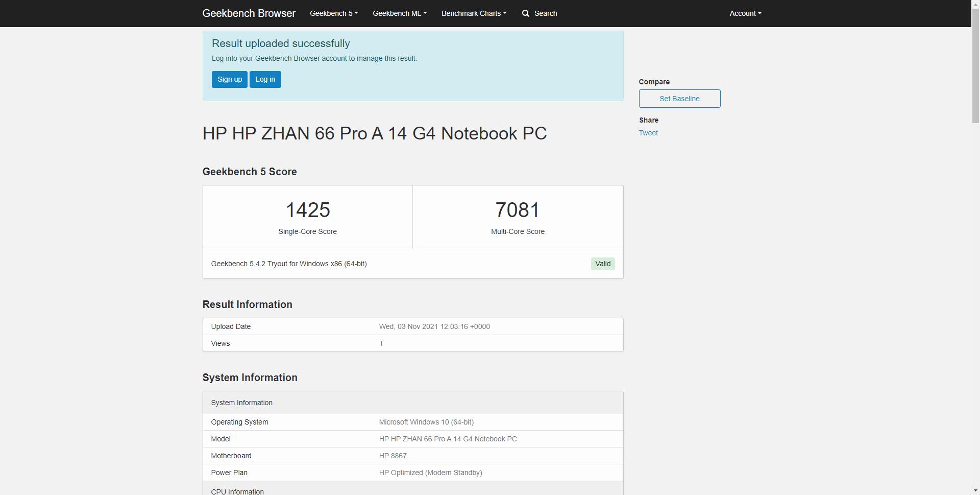Click the magnifying glass search icon

click(x=525, y=13)
